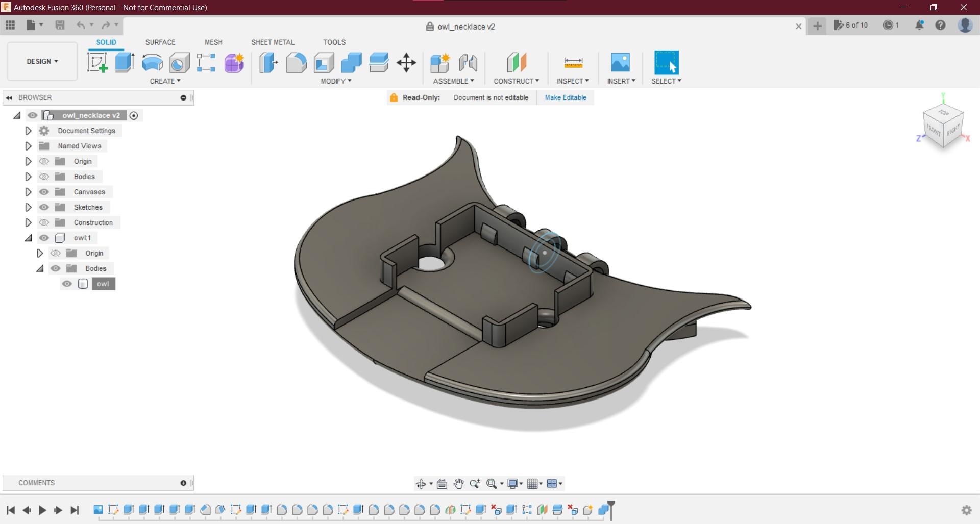This screenshot has width=980, height=524.
Task: Select the Move/Copy tool
Action: (406, 62)
